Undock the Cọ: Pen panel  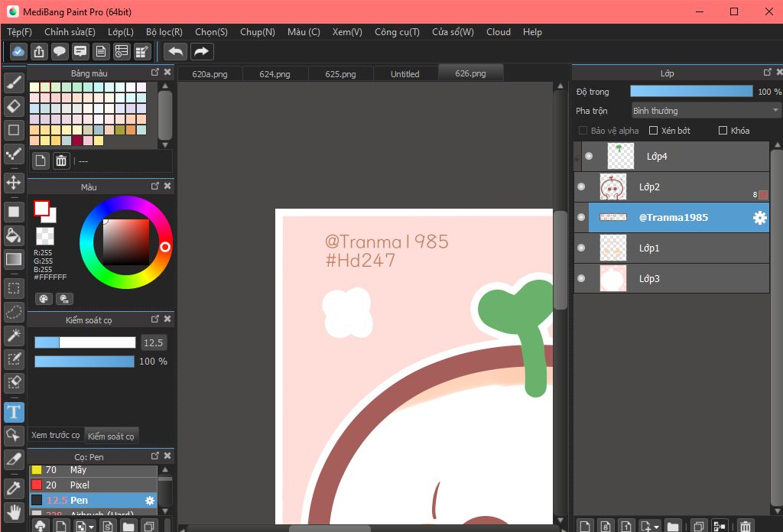tap(154, 456)
